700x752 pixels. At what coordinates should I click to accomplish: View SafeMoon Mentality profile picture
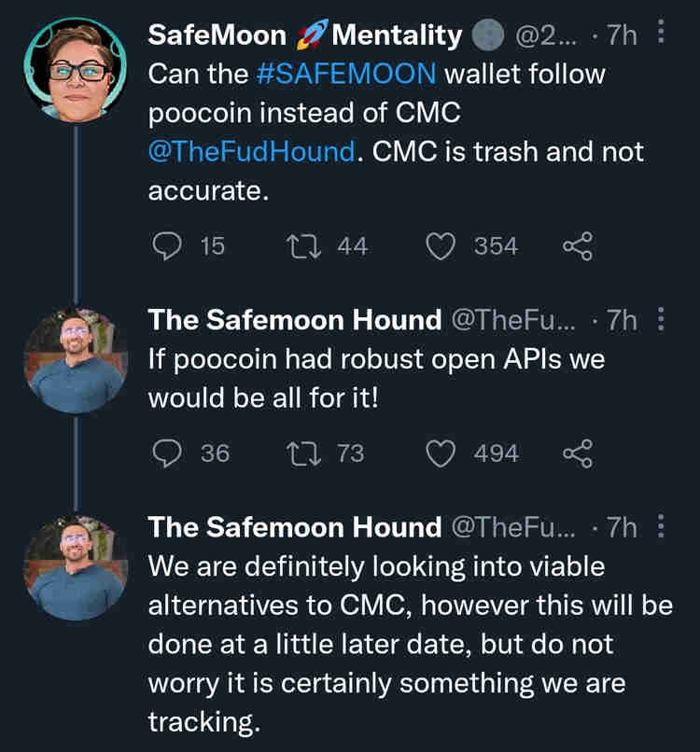click(x=75, y=69)
